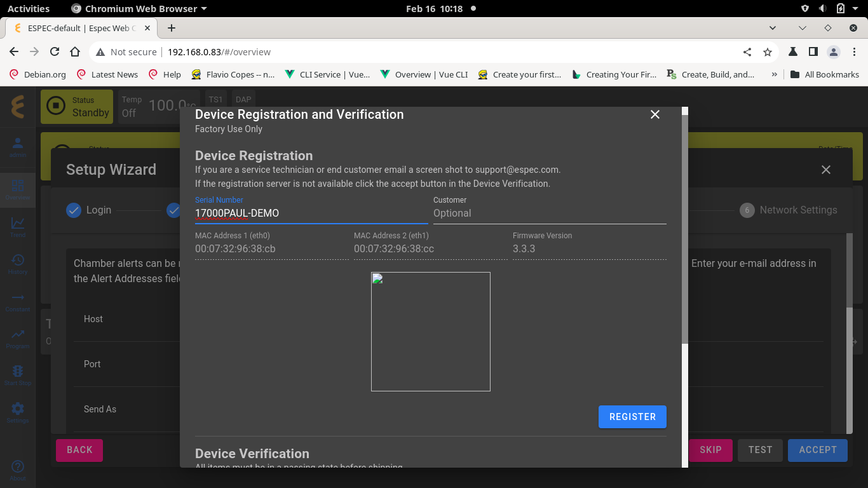Share this page from address bar
Screen dimensions: 868x488
747,52
